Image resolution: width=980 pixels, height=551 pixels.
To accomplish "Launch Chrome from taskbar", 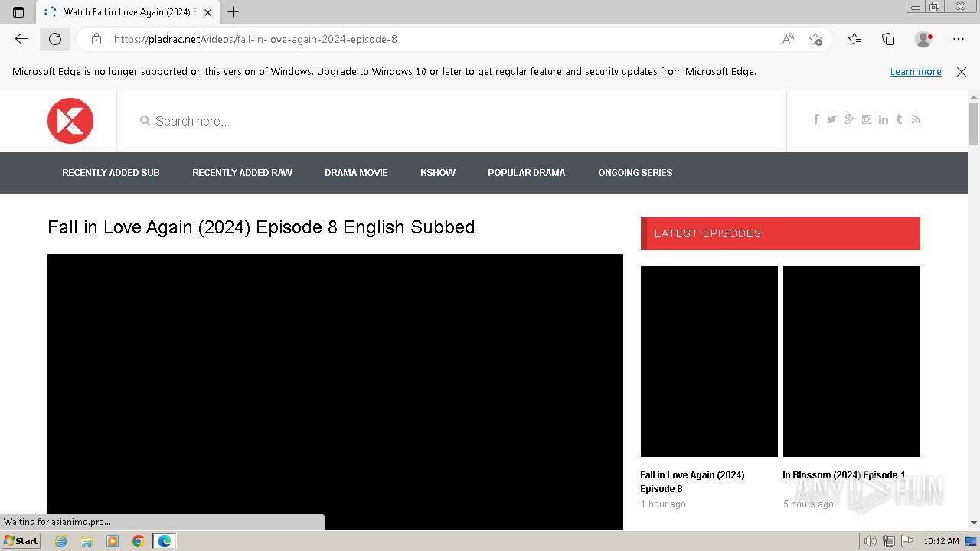I will pos(138,541).
